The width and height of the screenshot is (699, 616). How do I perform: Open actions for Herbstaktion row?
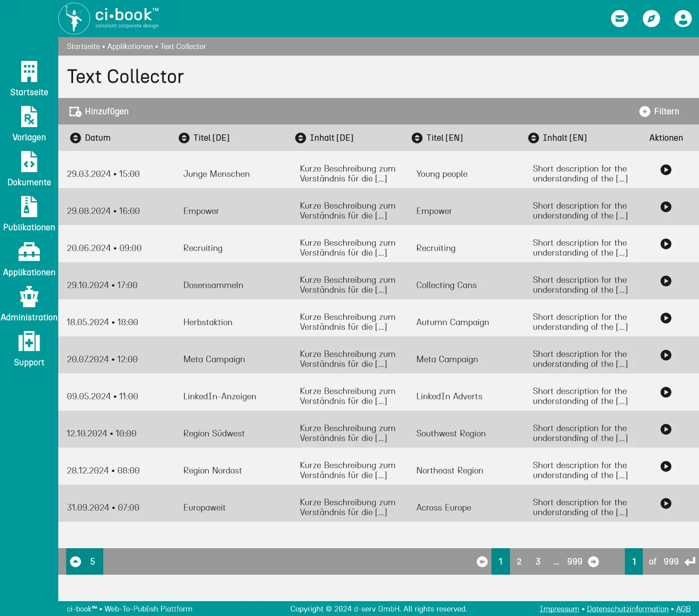coord(666,318)
